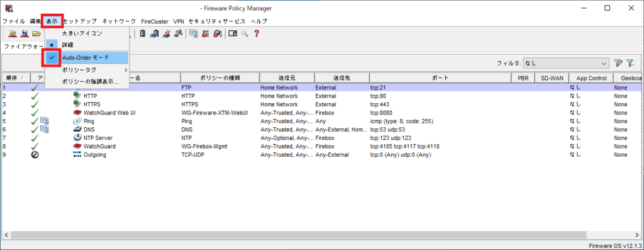
Task: Click the two-people users toolbar icon
Action: [178, 34]
